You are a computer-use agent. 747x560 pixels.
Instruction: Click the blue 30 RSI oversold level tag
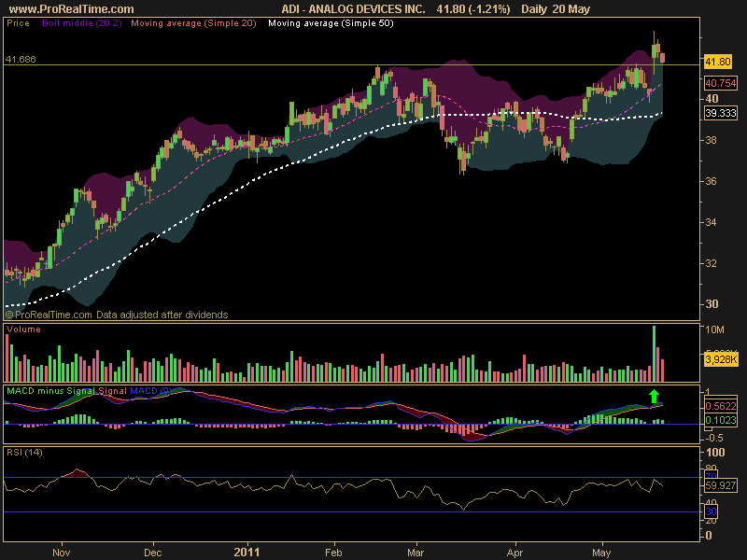tap(711, 511)
